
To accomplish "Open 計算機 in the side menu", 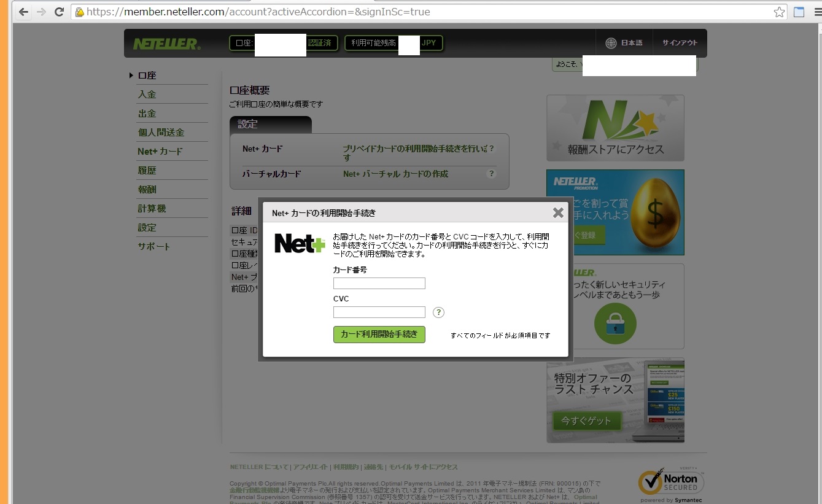I will tap(152, 209).
